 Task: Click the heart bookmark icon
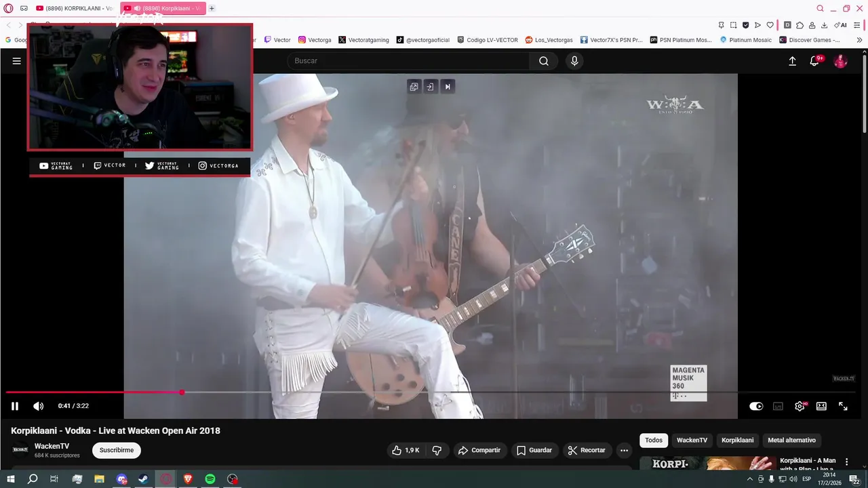pos(770,25)
